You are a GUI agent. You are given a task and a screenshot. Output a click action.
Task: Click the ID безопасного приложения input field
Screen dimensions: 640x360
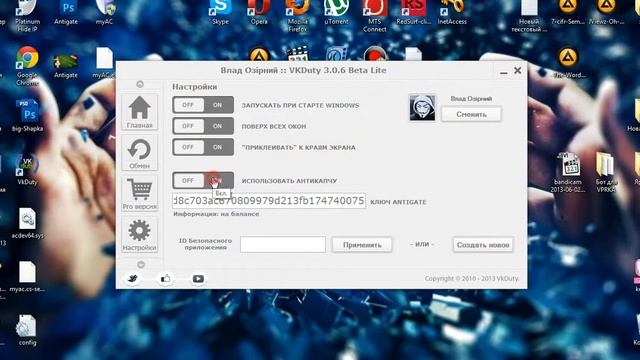(283, 244)
